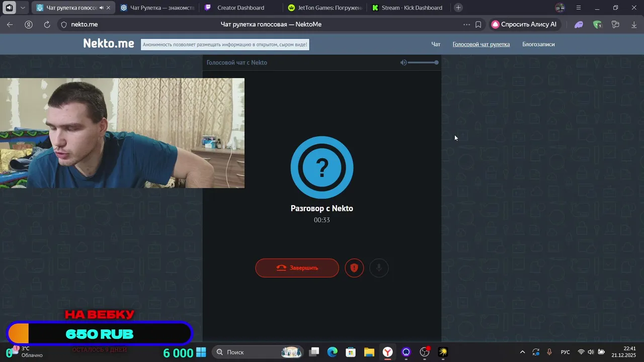Switch to the JetTon Games tab
Screen dimensions: 644x362
point(325,8)
